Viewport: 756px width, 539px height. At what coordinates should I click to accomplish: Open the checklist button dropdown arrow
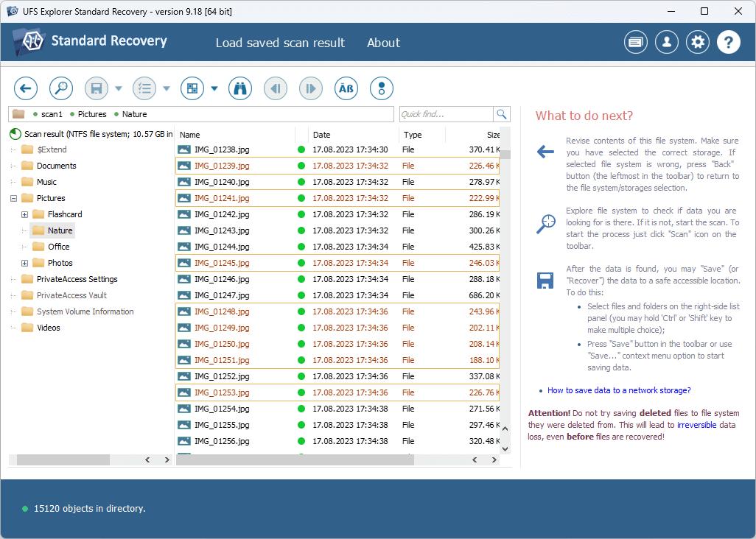pyautogui.click(x=167, y=88)
